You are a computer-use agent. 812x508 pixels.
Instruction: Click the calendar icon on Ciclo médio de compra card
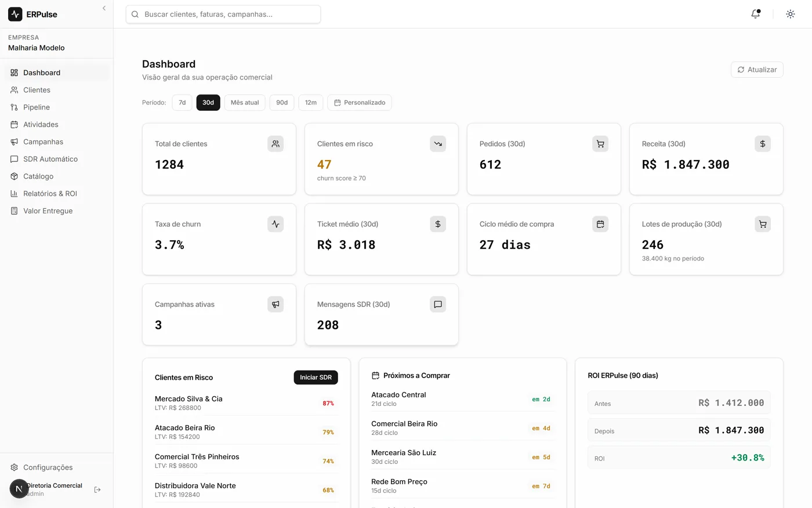(x=600, y=224)
